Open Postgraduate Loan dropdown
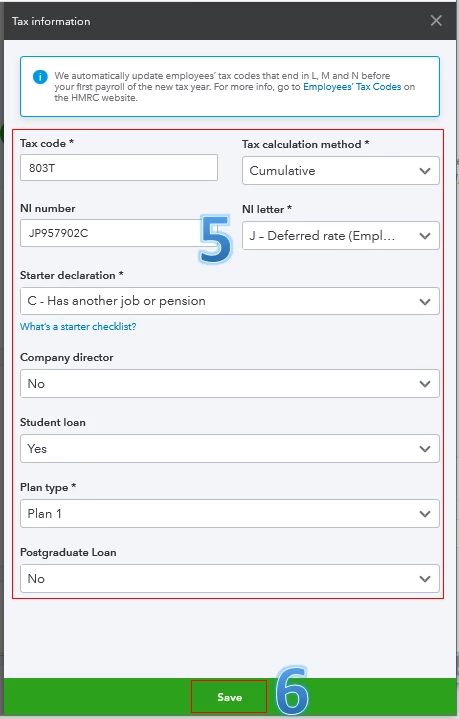 click(230, 579)
